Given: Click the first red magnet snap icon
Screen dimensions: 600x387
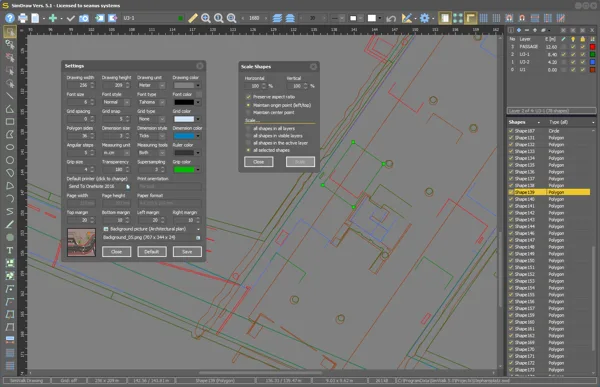Looking at the screenshot, I should pyautogui.click(x=509, y=18).
